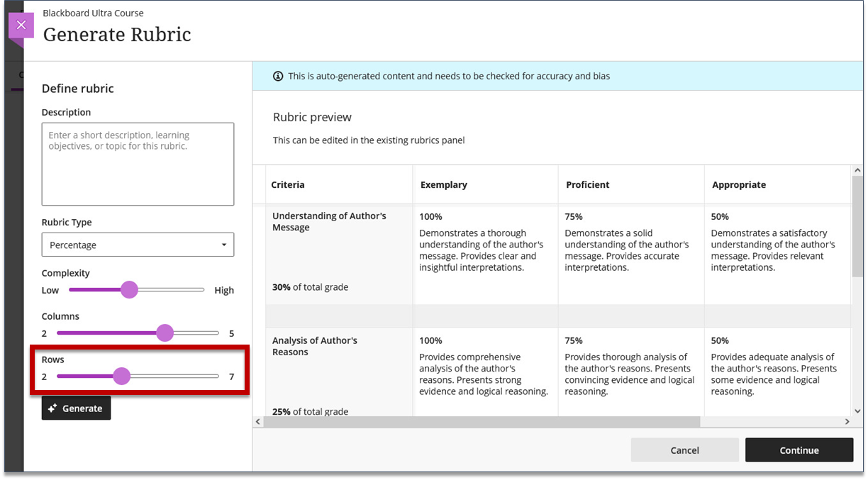Select the Understanding of Author's Message criterion

(329, 222)
